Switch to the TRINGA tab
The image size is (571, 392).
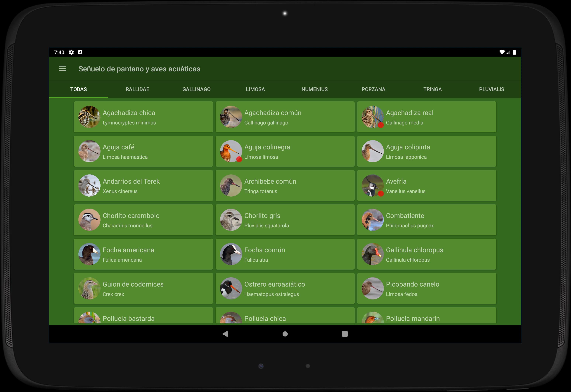[432, 89]
